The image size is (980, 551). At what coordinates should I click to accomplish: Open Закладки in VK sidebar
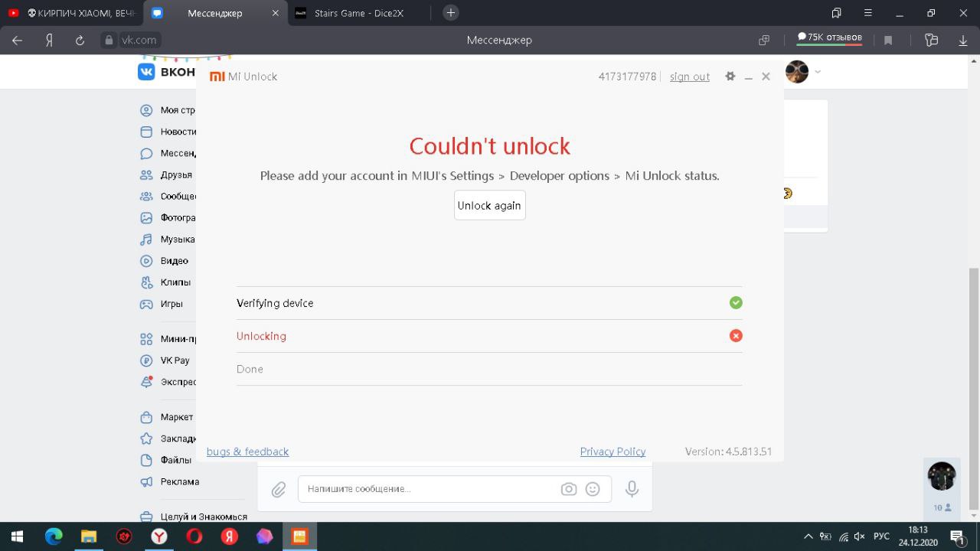(x=168, y=439)
